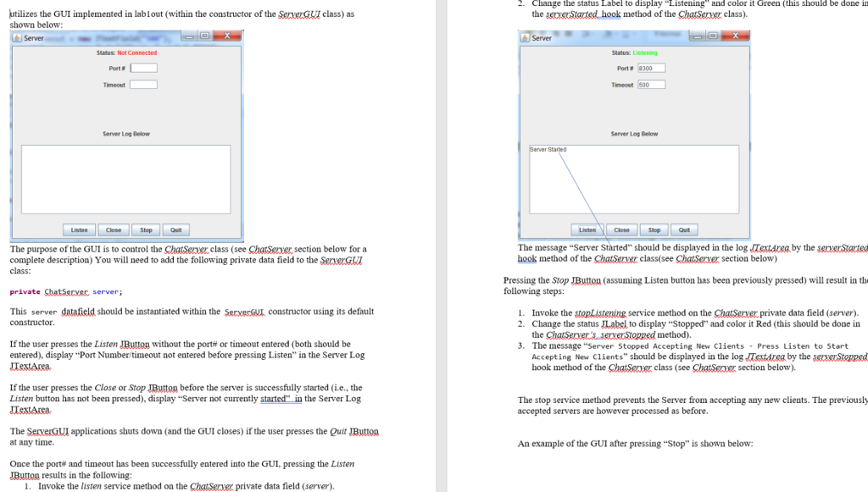Viewport: 868px width, 492px height.
Task: Click the Port # field showing 8300
Action: tap(651, 68)
